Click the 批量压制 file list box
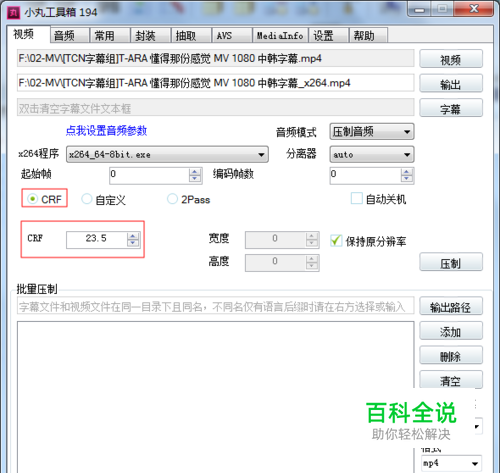The width and height of the screenshot is (500, 473). coord(216,397)
